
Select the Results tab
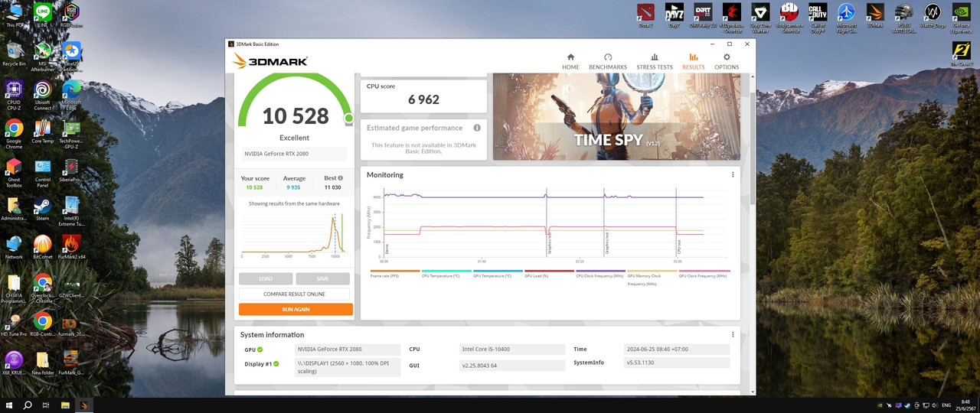(x=694, y=62)
